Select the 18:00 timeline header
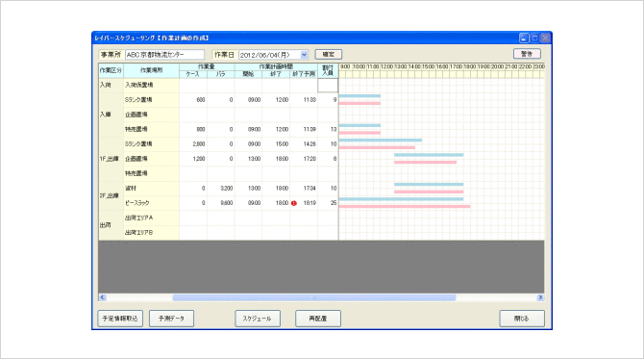Viewport: 644px width, 359px height. click(x=470, y=66)
